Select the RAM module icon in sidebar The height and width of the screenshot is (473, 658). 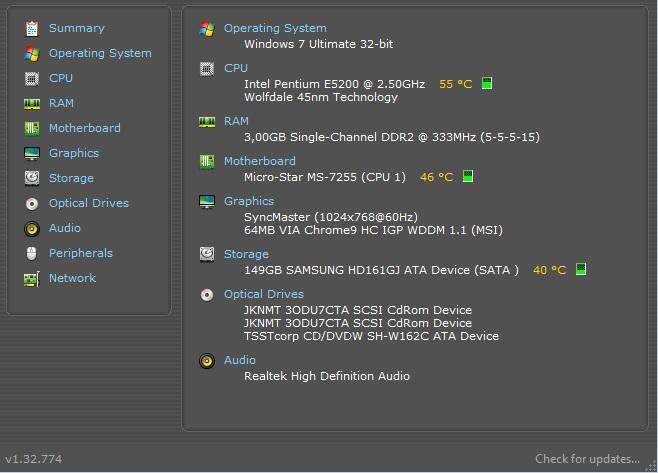[32, 104]
